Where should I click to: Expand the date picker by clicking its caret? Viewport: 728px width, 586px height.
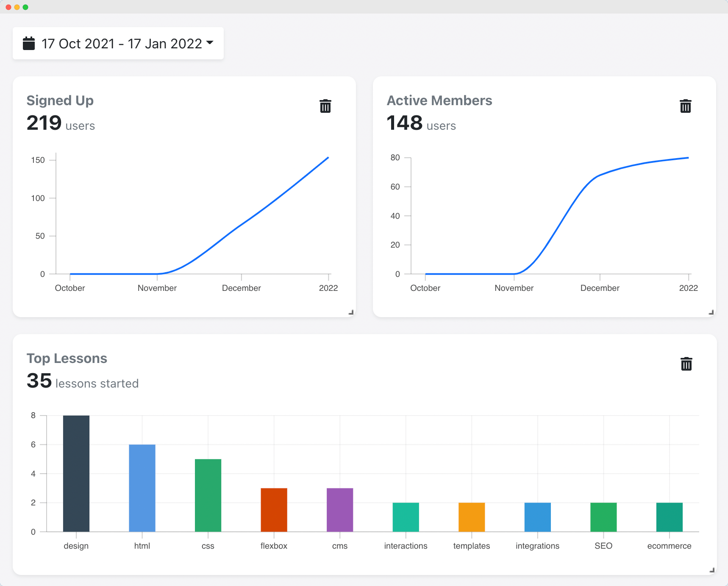point(211,43)
